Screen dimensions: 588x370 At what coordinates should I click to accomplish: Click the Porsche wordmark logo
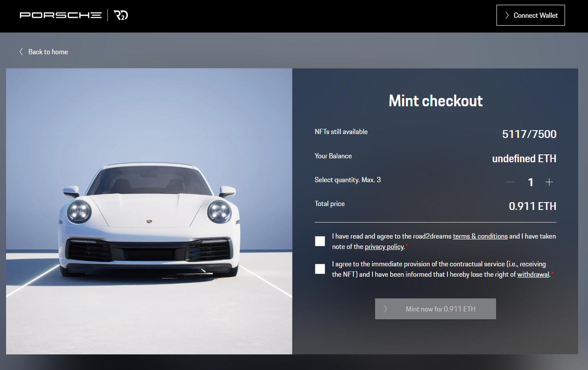click(x=61, y=15)
